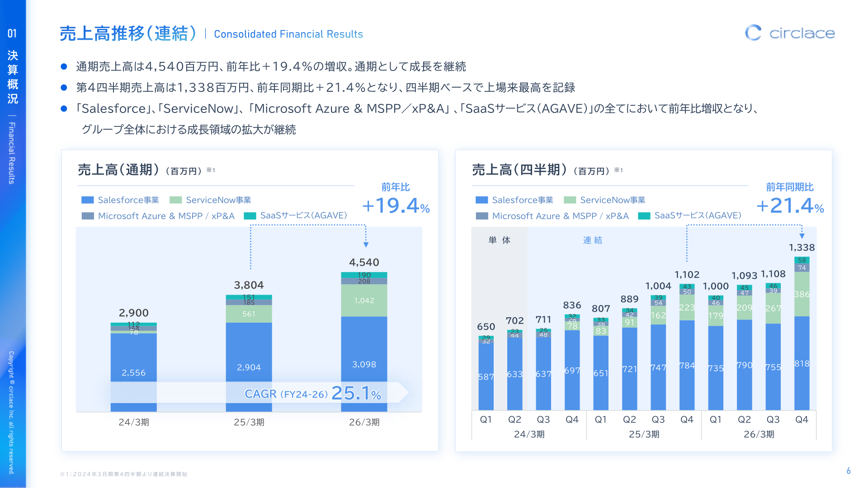This screenshot has width=868, height=488.
Task: Click the 818 Salesforce value in last quarter
Action: click(802, 364)
